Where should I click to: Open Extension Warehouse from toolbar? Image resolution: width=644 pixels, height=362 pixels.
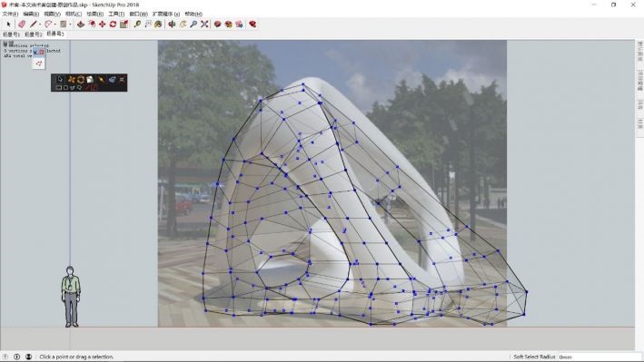[228, 24]
